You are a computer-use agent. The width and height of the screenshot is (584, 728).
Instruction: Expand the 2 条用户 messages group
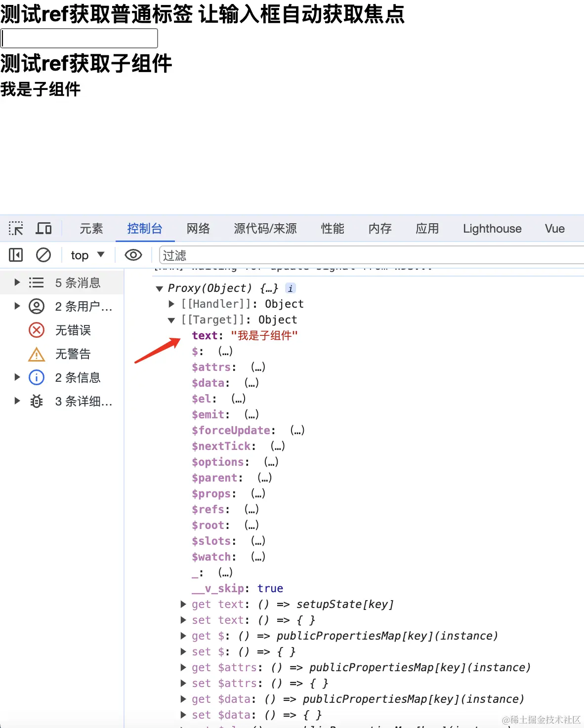[x=17, y=306]
